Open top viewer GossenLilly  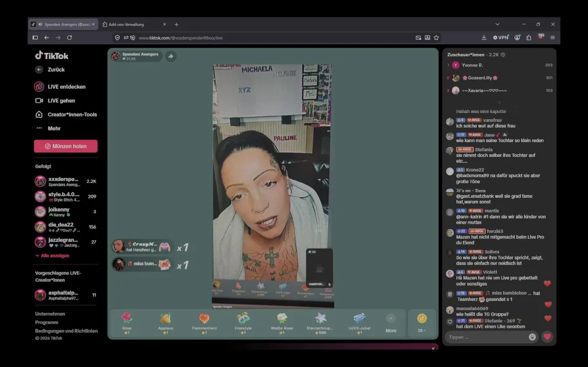[500, 77]
